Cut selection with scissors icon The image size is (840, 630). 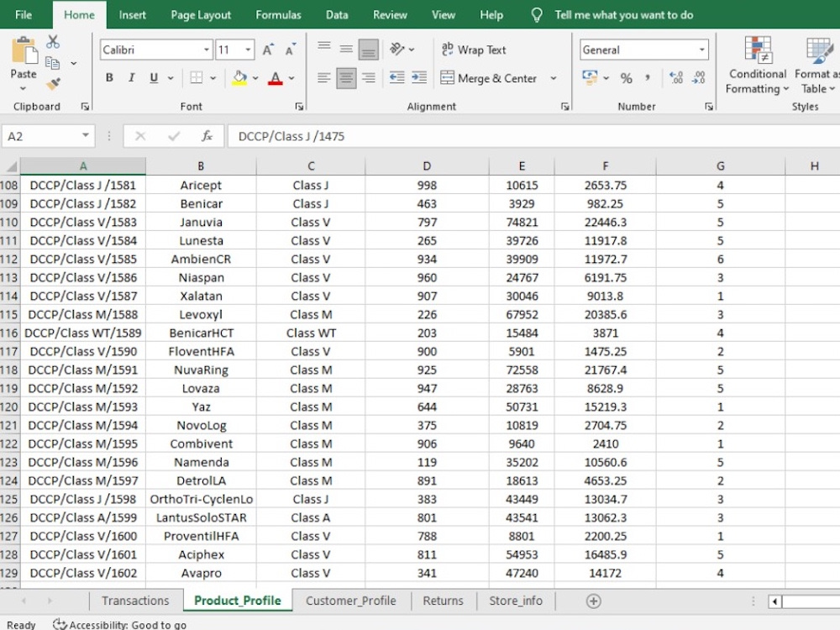[x=52, y=41]
